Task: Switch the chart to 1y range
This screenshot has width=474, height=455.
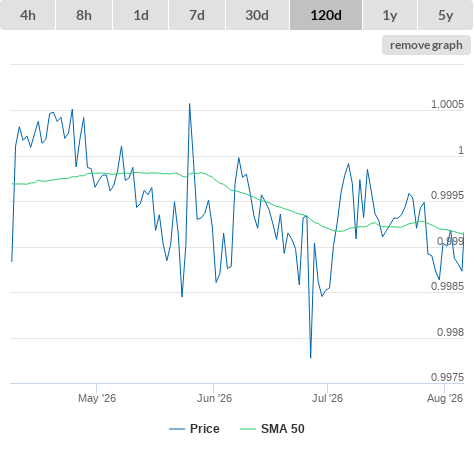Action: [390, 15]
